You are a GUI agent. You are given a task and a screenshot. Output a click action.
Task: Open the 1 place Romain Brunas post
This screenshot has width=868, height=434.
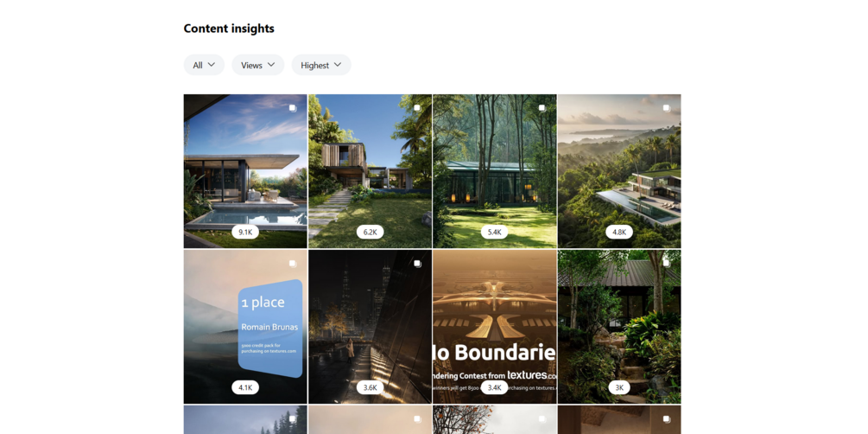pos(245,327)
